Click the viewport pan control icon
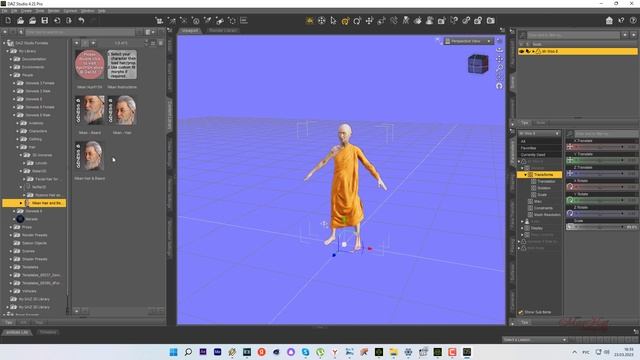This screenshot has height=360, width=640. tap(499, 59)
